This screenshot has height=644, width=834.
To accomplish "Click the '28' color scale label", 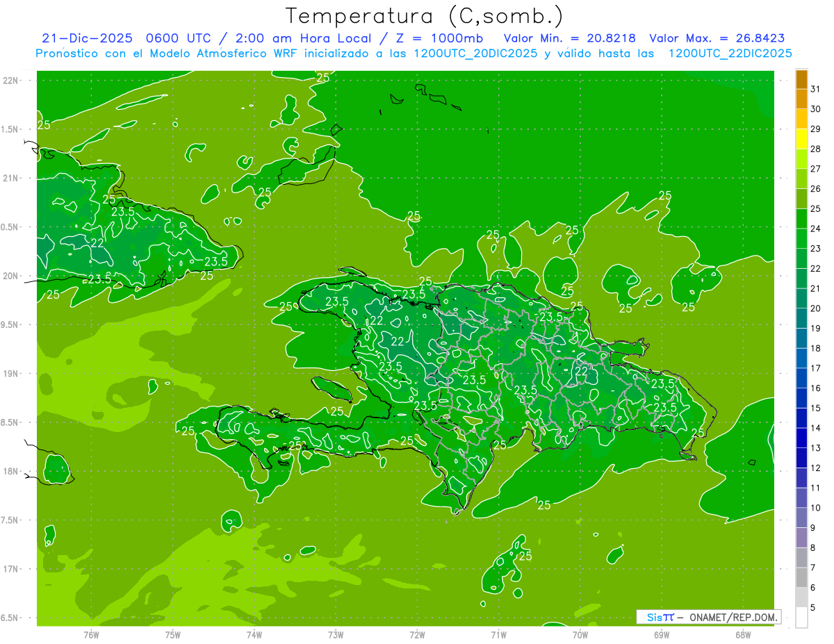I will [x=816, y=149].
